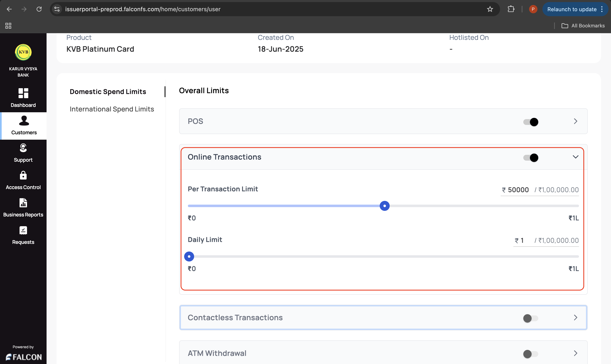Click Relaunch to update button
The image size is (611, 364).
(572, 9)
